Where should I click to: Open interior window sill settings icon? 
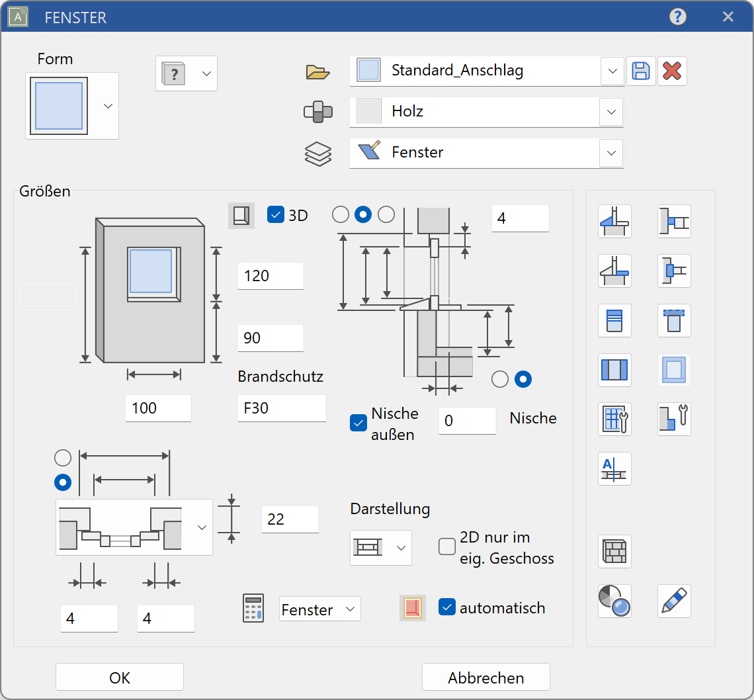(x=614, y=271)
